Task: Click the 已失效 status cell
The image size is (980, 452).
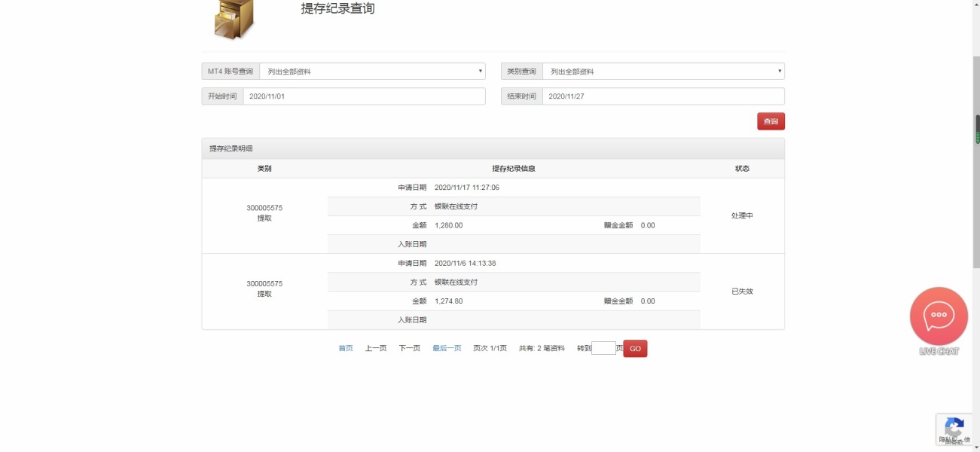Action: coord(742,292)
